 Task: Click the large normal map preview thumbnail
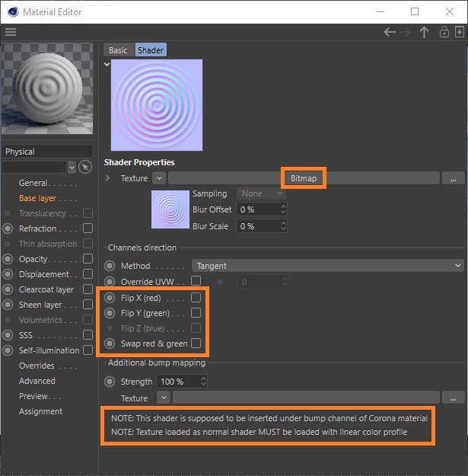(x=146, y=105)
